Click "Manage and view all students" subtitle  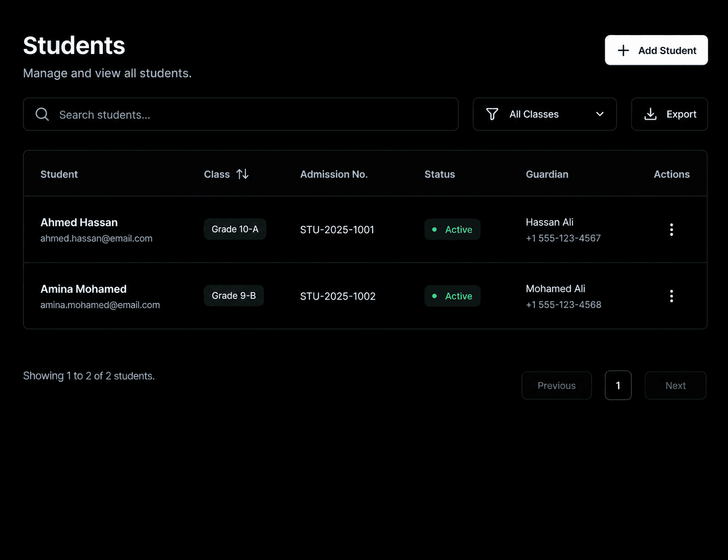click(107, 73)
